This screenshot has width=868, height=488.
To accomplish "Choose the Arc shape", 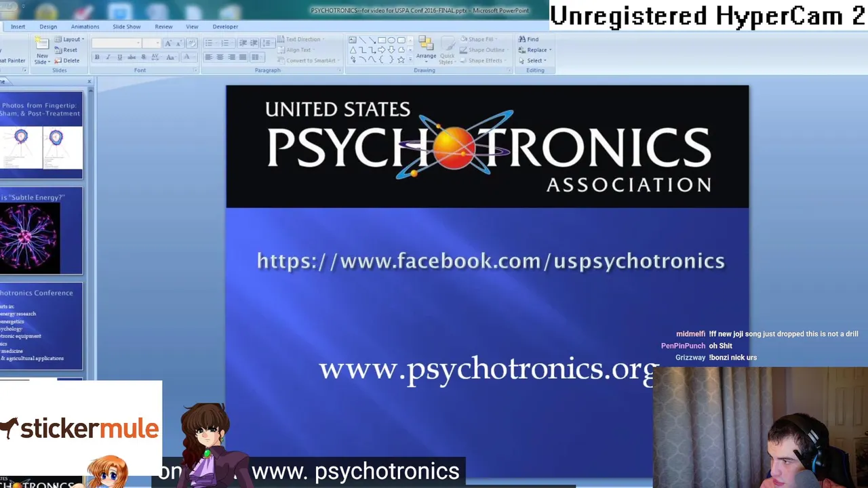I will point(363,60).
